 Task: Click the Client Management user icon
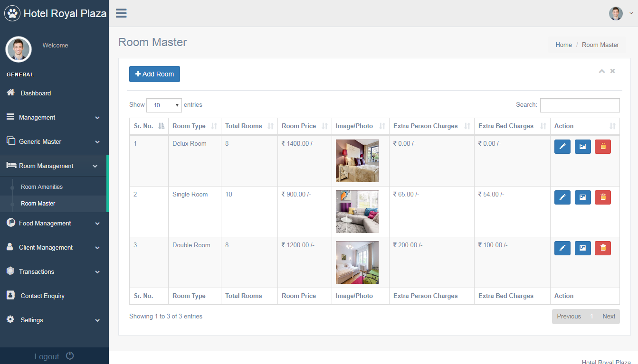(x=10, y=247)
